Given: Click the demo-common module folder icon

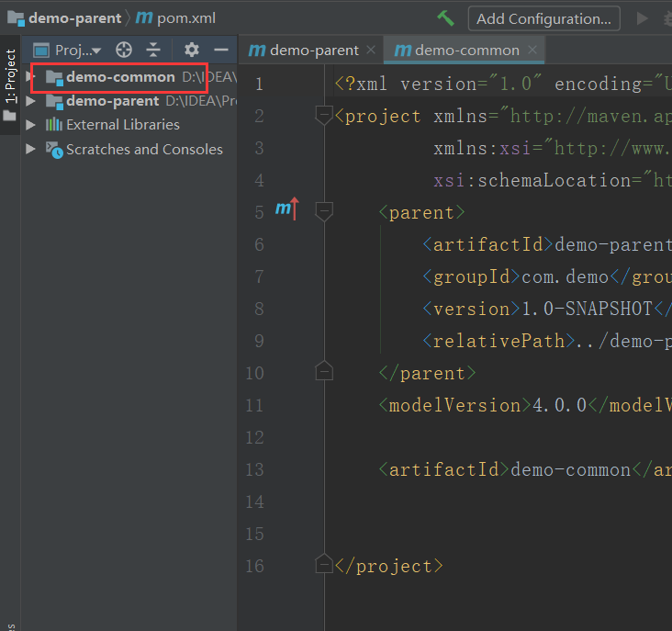Looking at the screenshot, I should pyautogui.click(x=54, y=77).
